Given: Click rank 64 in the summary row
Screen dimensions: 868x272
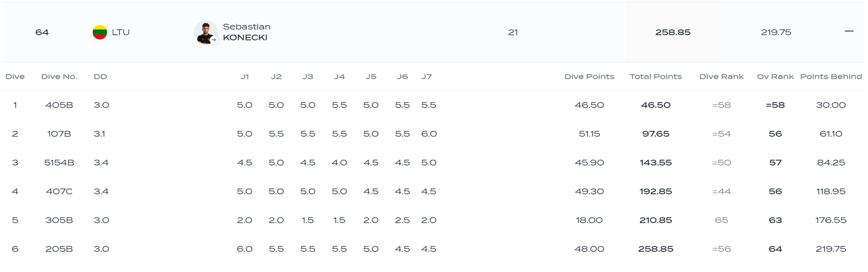Looking at the screenshot, I should tap(42, 33).
